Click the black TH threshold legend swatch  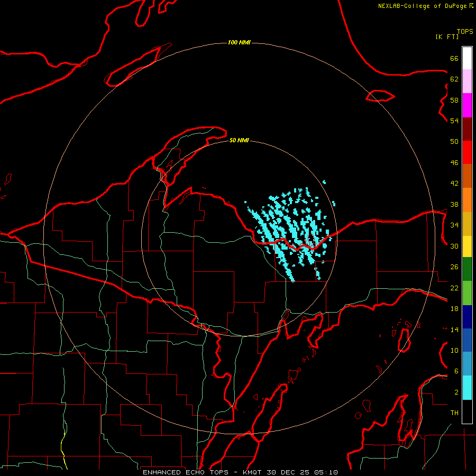(467, 411)
